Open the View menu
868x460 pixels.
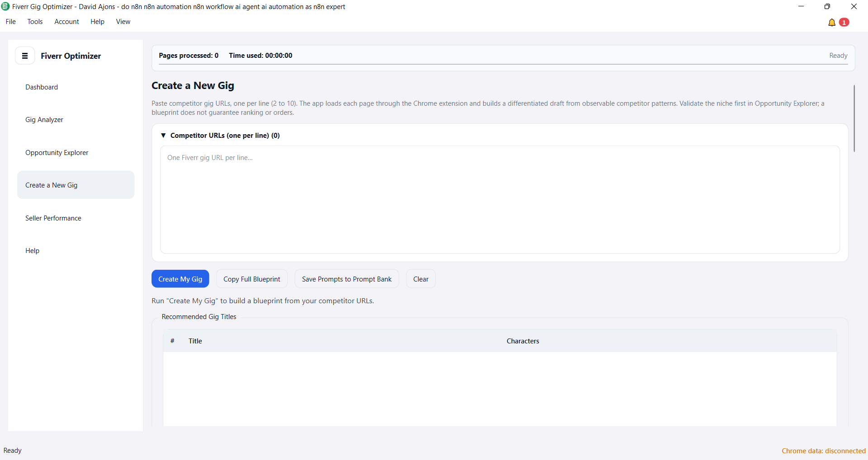(x=123, y=22)
